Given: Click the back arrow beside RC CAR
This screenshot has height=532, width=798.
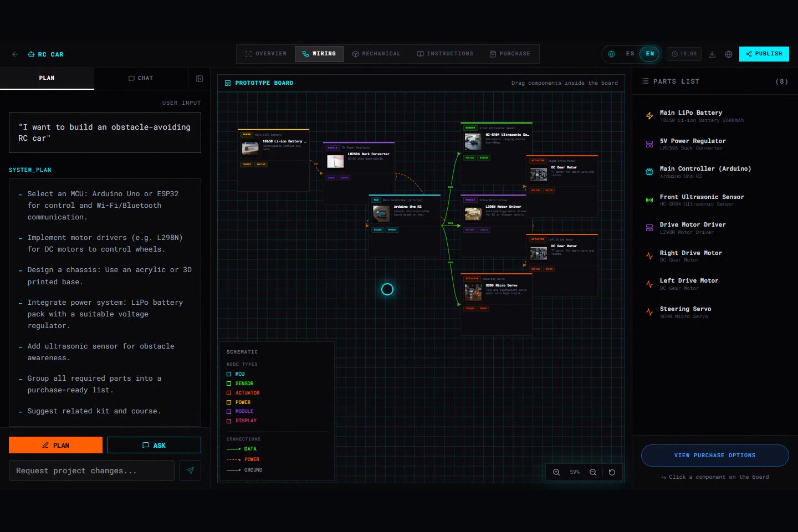Looking at the screenshot, I should click(x=15, y=54).
